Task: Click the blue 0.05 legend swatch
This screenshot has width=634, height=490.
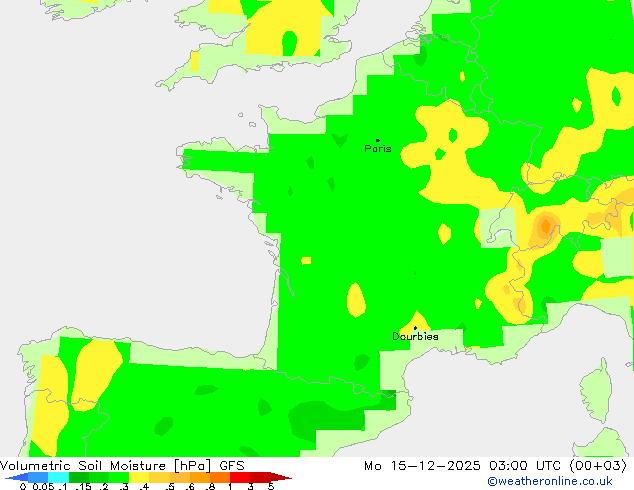Action: coord(38,477)
